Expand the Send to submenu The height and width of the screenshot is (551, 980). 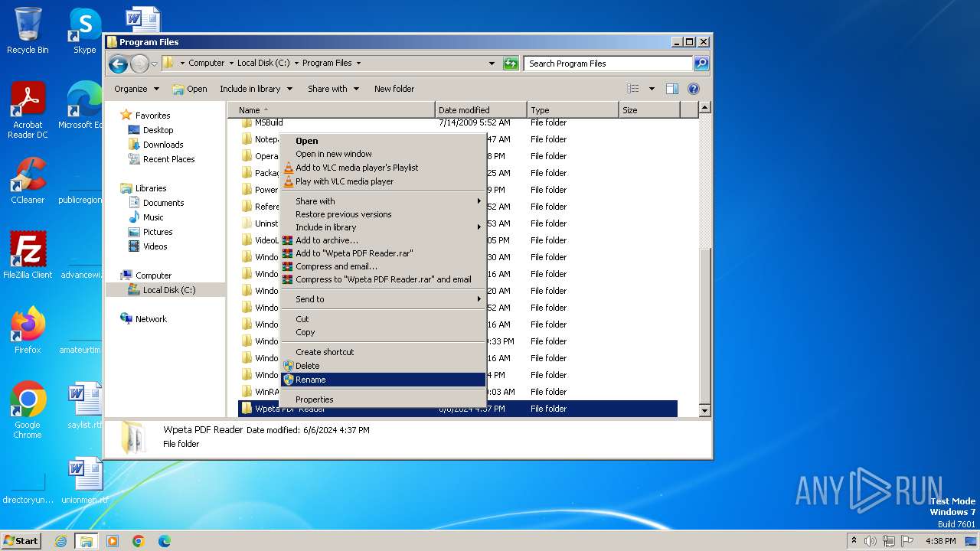pos(383,299)
